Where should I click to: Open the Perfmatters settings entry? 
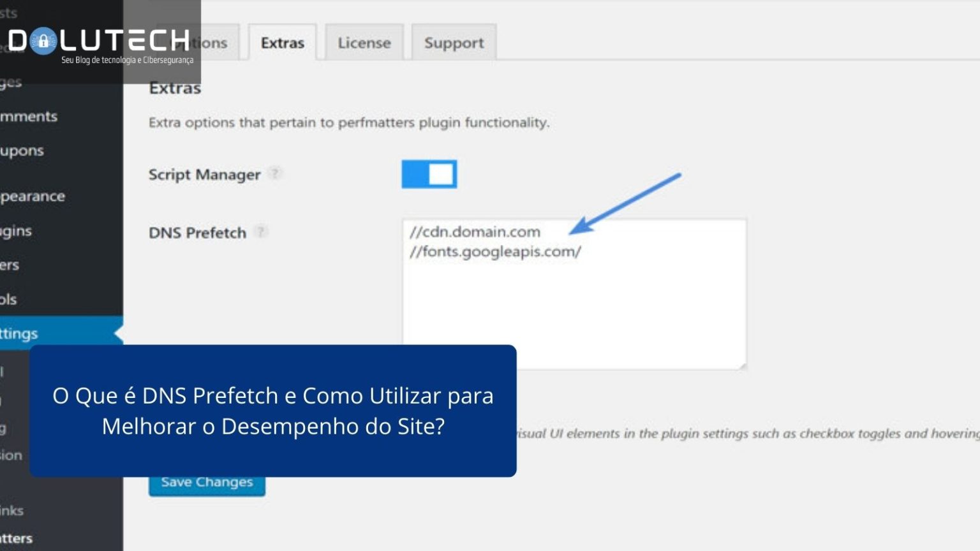[19, 538]
